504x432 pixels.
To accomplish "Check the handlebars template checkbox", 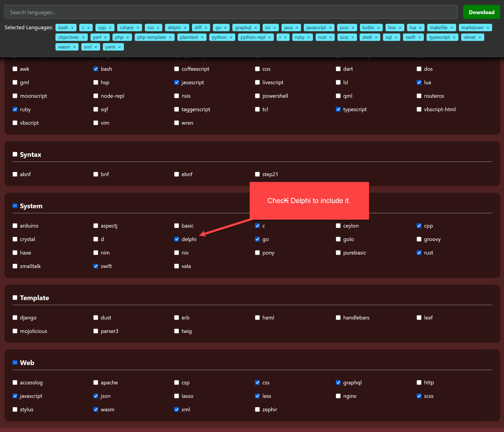I will [338, 318].
